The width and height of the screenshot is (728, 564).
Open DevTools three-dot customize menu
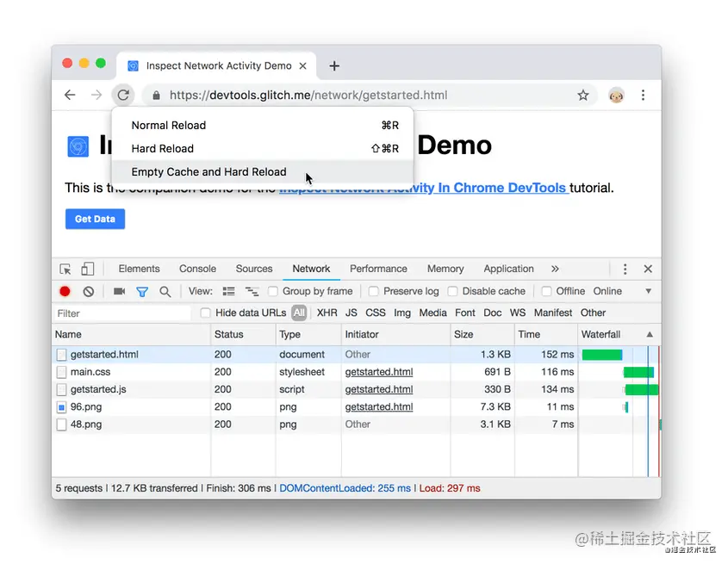625,270
